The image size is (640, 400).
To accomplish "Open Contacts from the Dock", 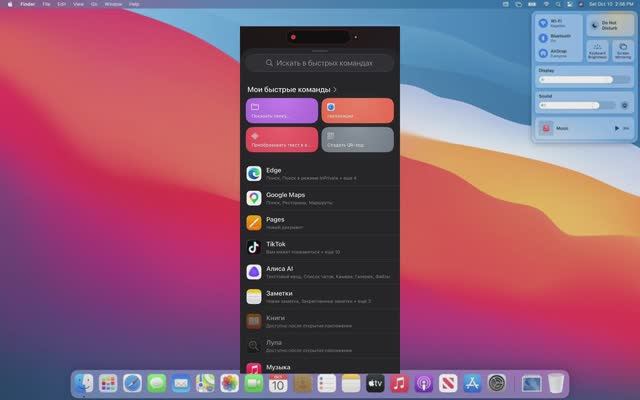I will tap(302, 384).
